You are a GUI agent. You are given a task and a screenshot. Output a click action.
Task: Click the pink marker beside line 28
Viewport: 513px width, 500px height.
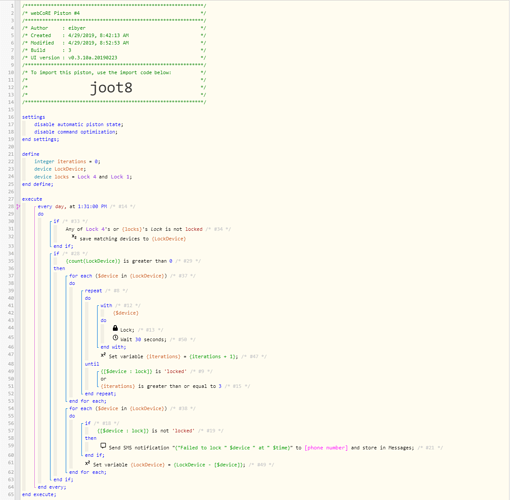(x=18, y=207)
